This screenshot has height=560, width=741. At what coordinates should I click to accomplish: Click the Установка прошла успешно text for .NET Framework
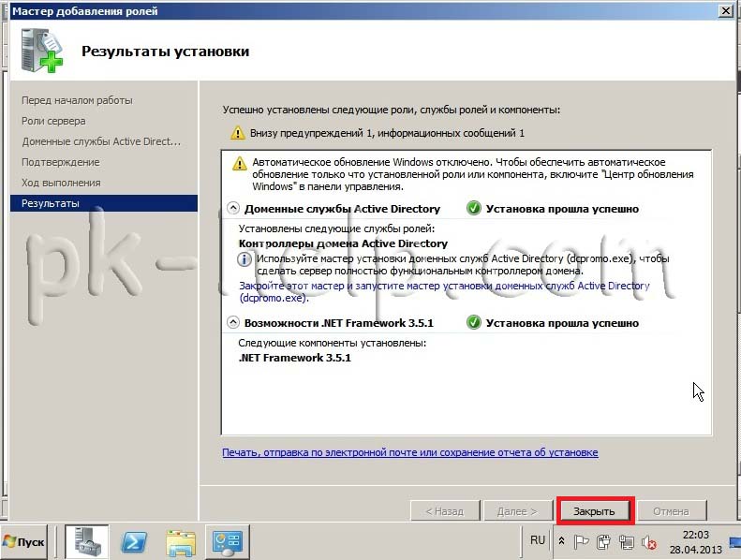(562, 323)
